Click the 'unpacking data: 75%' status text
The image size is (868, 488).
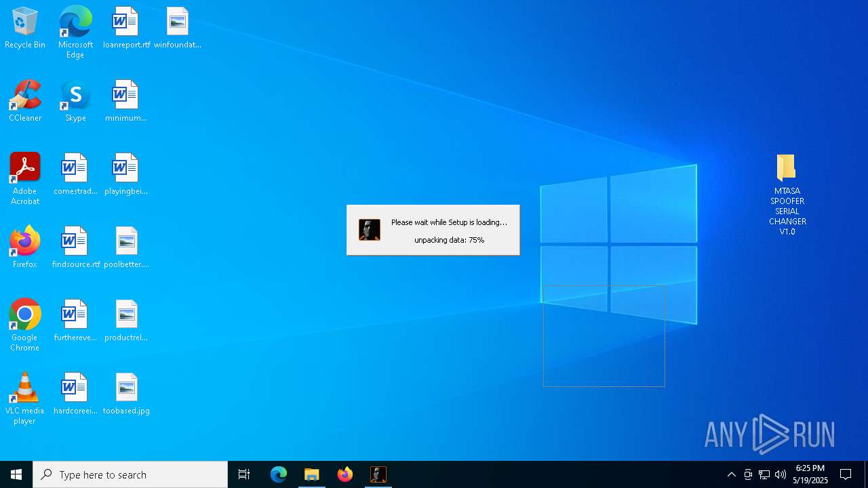[x=450, y=240]
